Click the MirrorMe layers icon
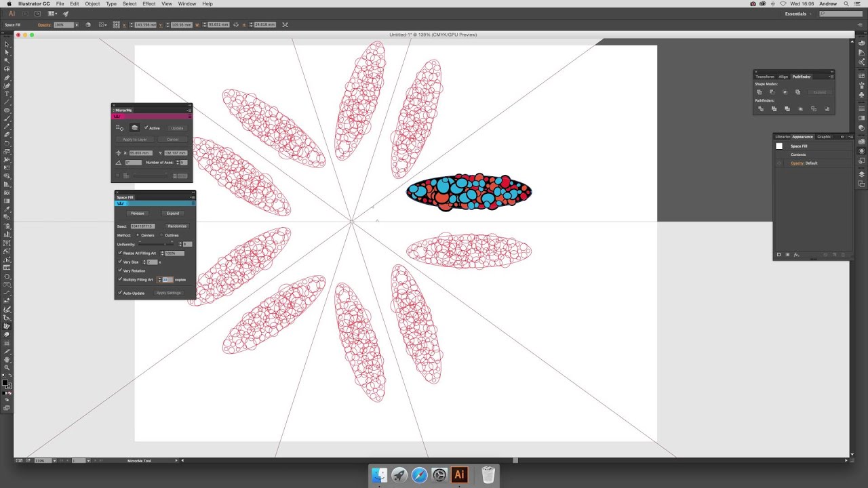The width and height of the screenshot is (868, 488). point(134,127)
